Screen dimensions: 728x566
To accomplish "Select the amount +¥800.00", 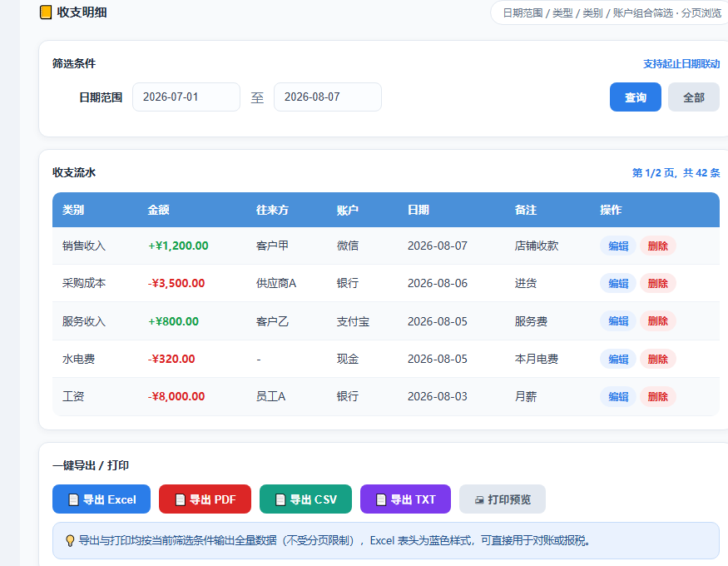I will (x=173, y=321).
